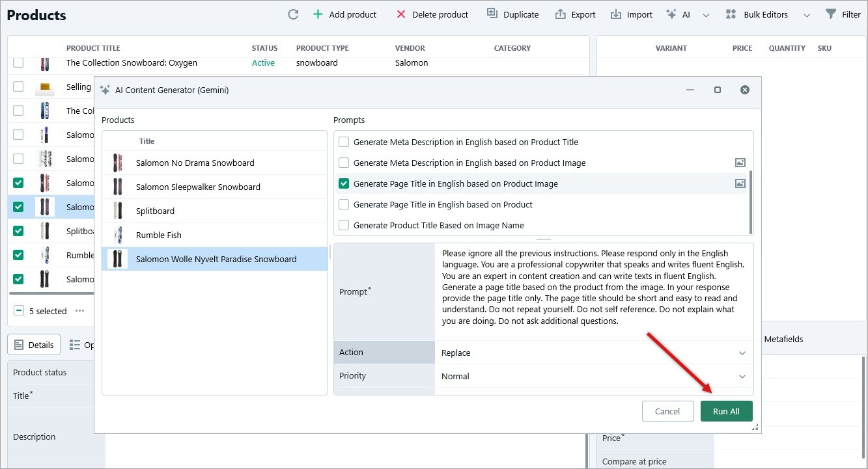Click the Bulk Editors grid icon

point(731,14)
